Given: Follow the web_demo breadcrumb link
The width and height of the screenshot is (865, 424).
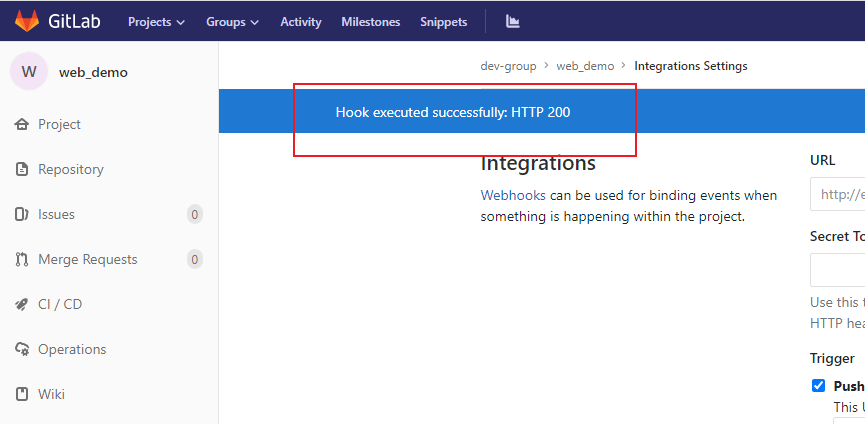Looking at the screenshot, I should [x=585, y=66].
